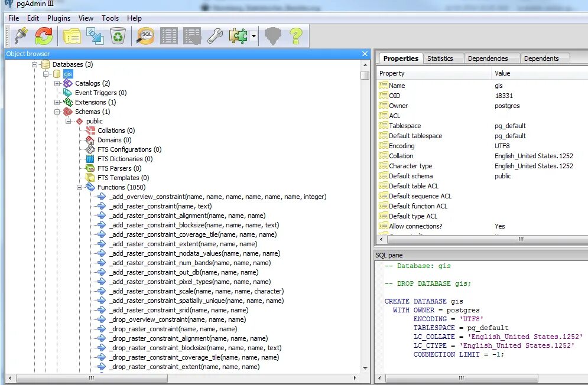This screenshot has height=385, width=588.
Task: Open the File menu
Action: [14, 18]
